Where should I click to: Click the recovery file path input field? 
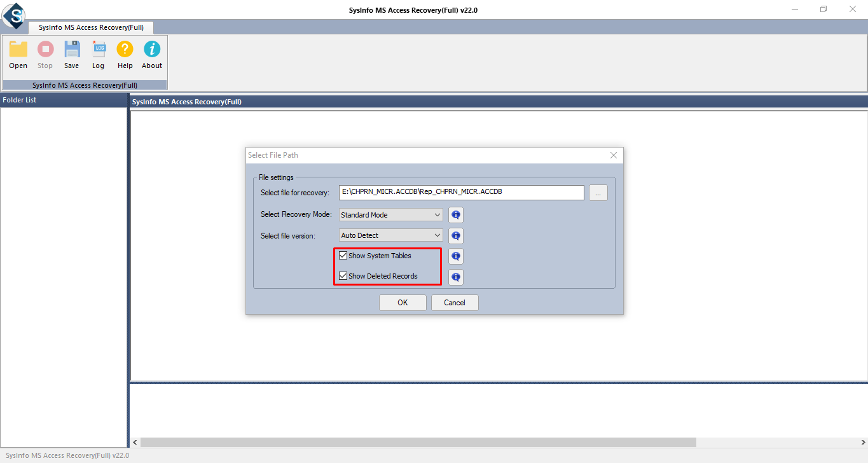(461, 192)
